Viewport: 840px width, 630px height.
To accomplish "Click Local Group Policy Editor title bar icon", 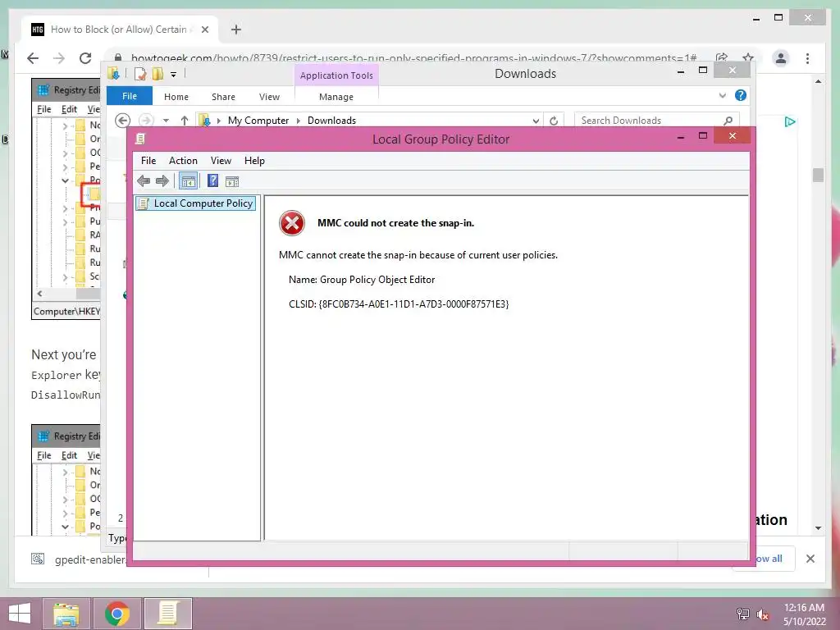I will click(140, 139).
